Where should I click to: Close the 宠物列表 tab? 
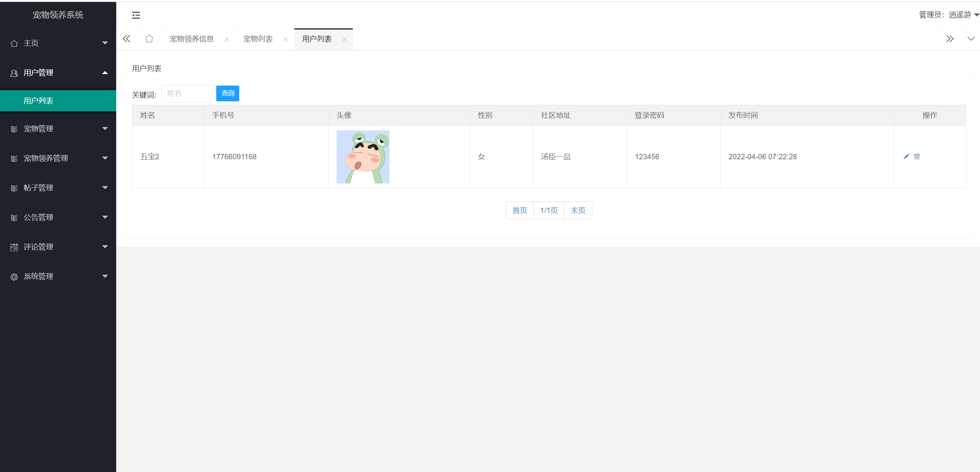[x=285, y=39]
